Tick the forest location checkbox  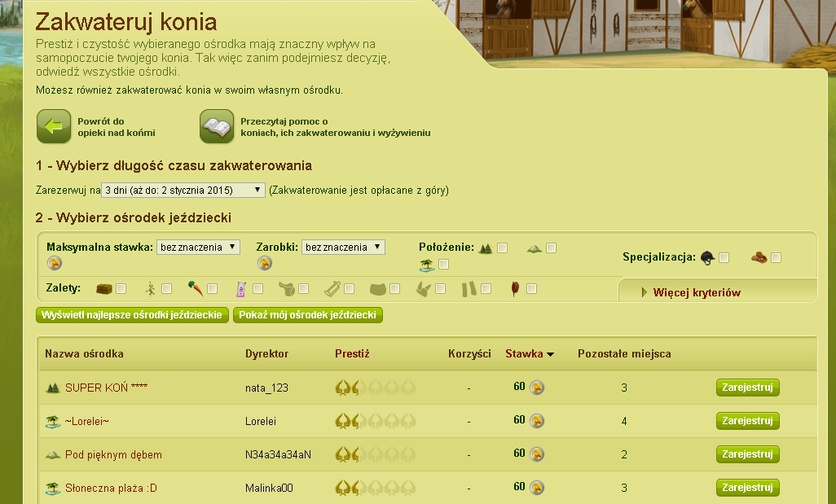(x=502, y=248)
